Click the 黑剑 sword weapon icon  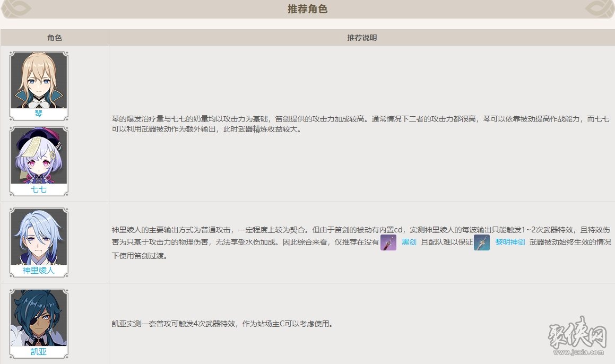pyautogui.click(x=388, y=242)
